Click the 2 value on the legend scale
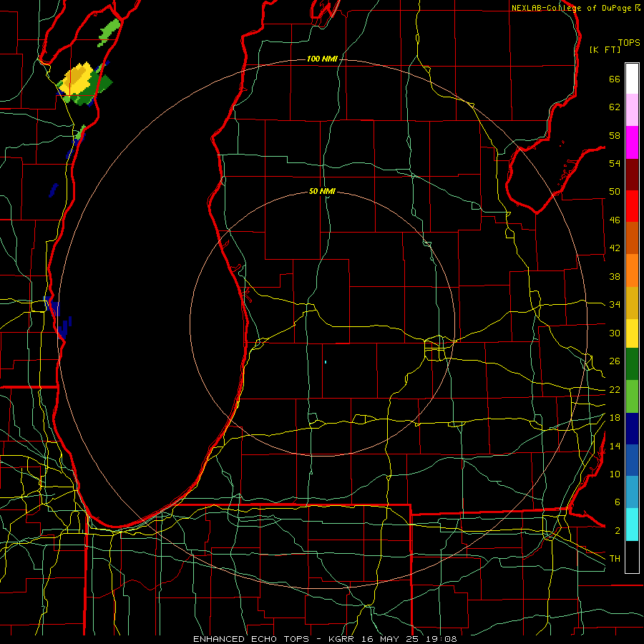 click(617, 531)
